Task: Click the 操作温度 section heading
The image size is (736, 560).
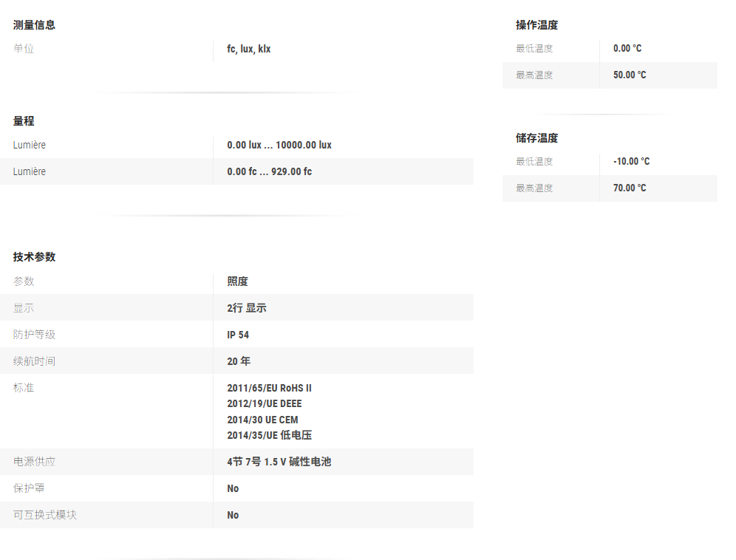Action: pyautogui.click(x=536, y=25)
